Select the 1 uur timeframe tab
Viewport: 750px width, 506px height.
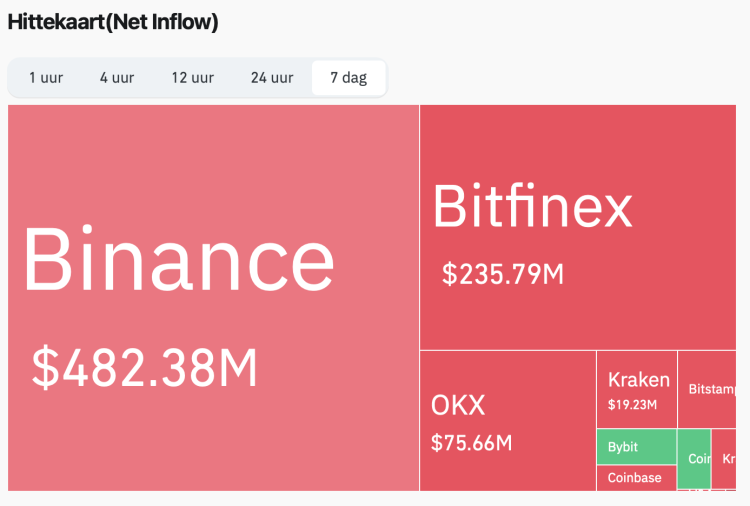coord(46,78)
